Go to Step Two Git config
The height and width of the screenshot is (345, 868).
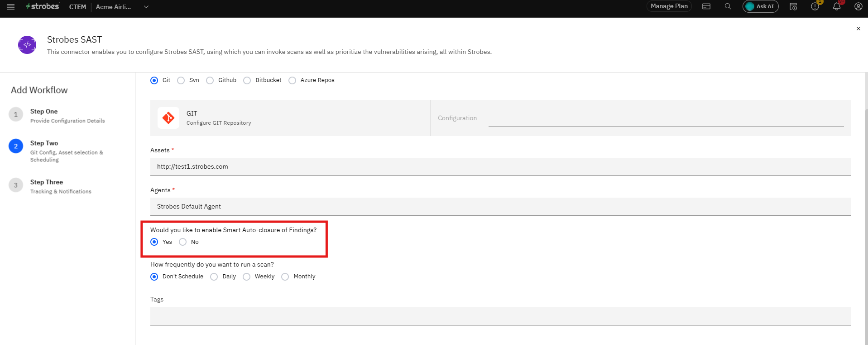tap(57, 151)
